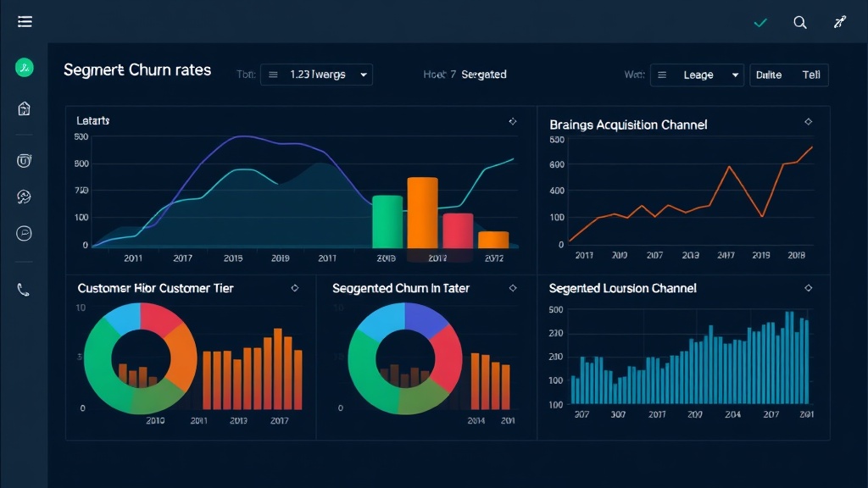Click the short orange bar in Letarts chart

tap(493, 240)
